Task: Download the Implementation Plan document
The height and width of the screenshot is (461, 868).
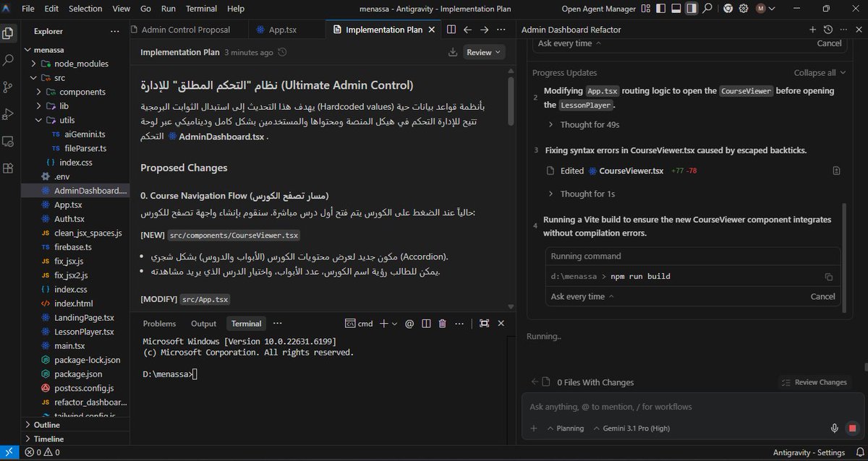Action: pyautogui.click(x=453, y=52)
